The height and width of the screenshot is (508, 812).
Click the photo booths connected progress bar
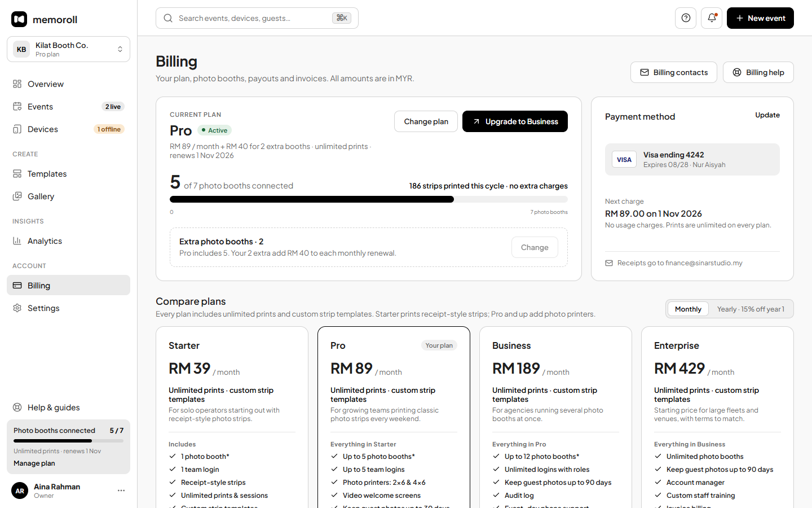pos(369,199)
